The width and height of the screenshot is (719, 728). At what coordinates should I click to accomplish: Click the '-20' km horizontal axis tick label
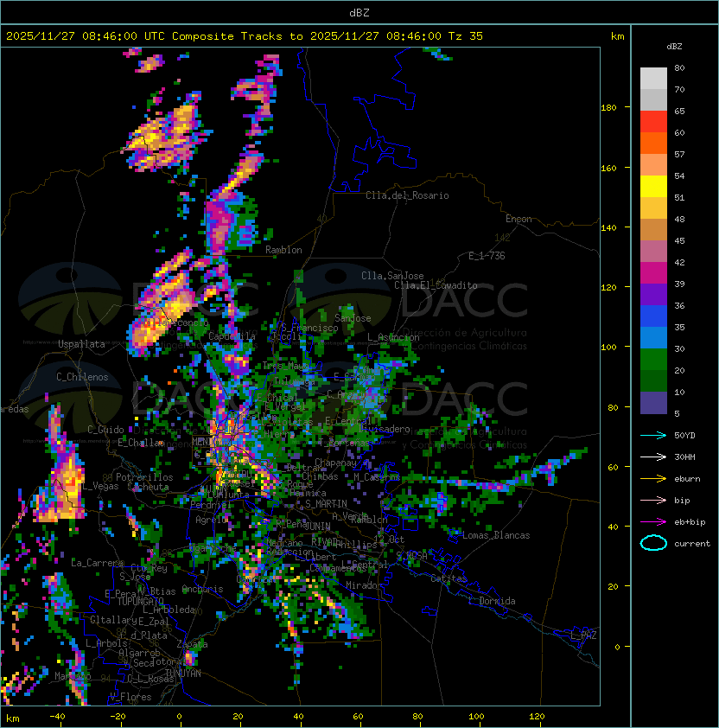[118, 717]
